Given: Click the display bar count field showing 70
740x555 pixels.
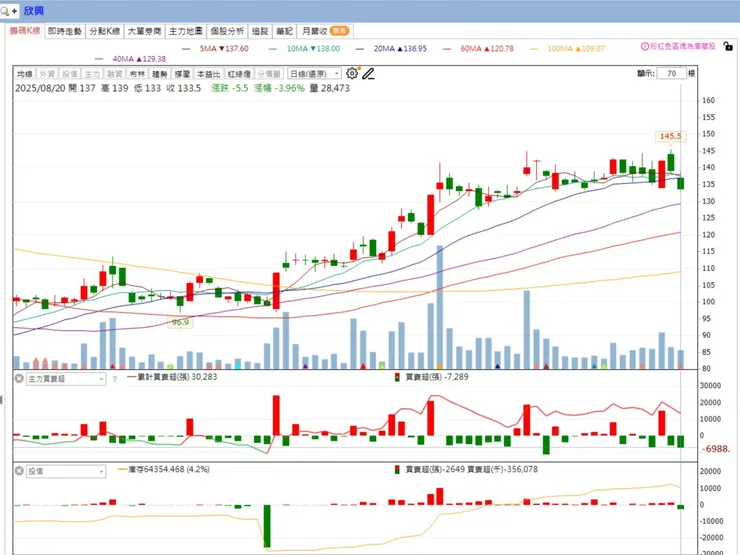Looking at the screenshot, I should [x=672, y=74].
